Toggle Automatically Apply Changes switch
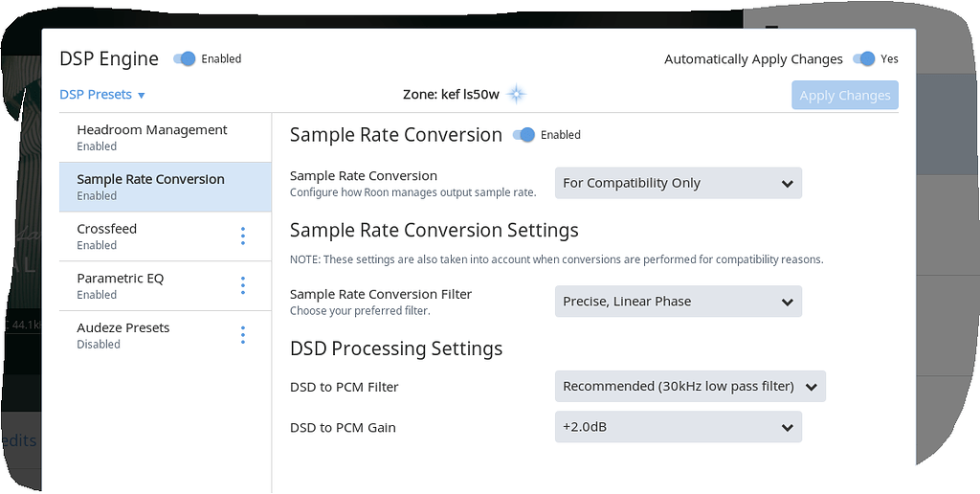The width and height of the screenshot is (980, 494). (863, 58)
